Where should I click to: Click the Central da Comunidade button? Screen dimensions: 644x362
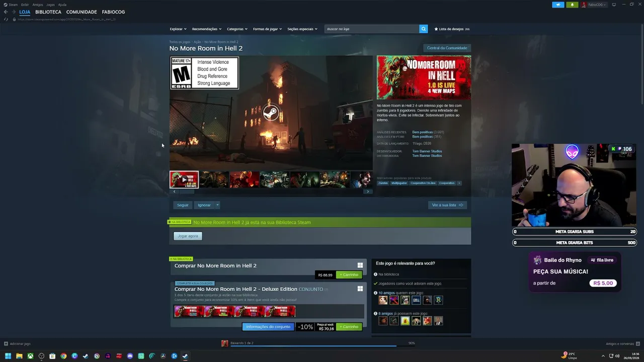tap(447, 48)
